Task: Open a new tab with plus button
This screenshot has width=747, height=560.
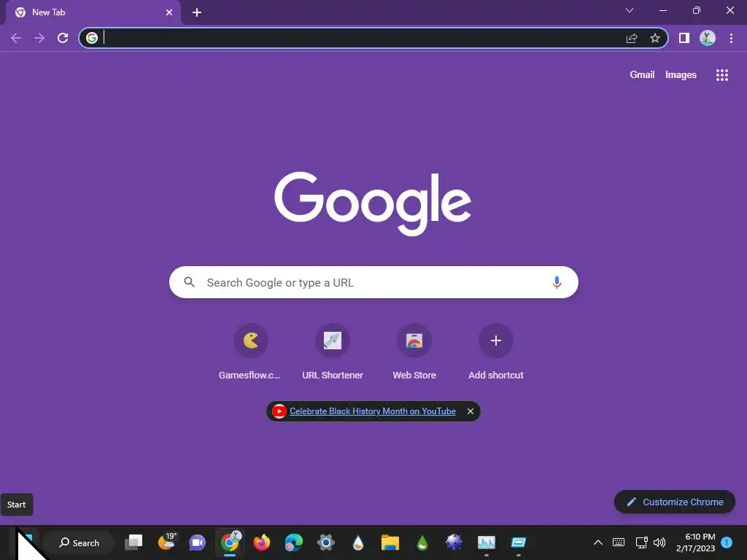Action: [x=197, y=12]
